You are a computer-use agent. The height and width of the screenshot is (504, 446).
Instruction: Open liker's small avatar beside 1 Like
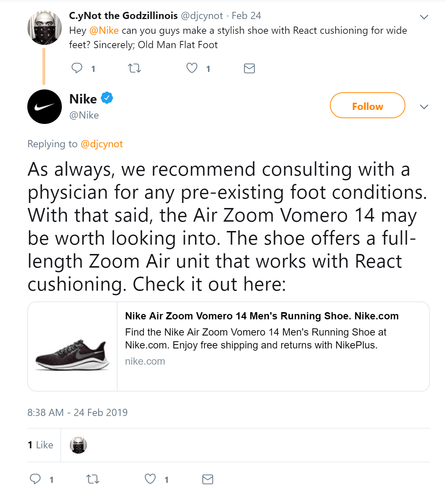[78, 445]
